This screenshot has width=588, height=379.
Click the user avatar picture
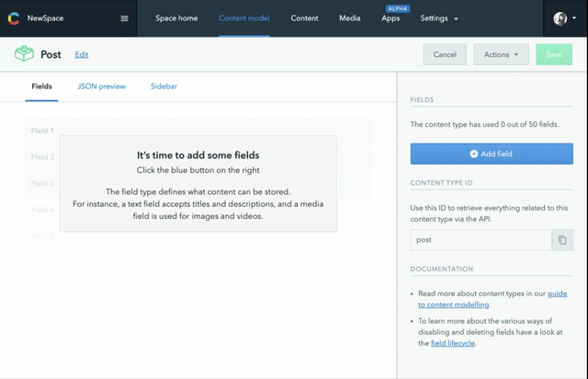coord(560,18)
